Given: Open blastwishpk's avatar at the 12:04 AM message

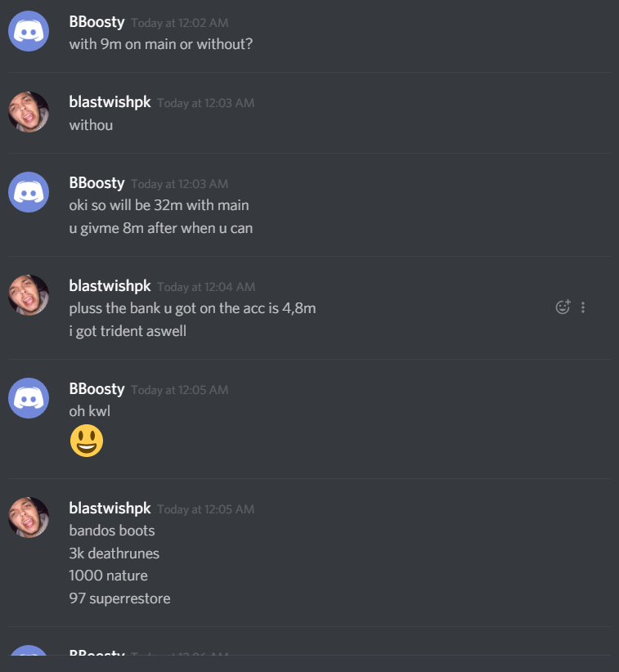Looking at the screenshot, I should point(29,295).
